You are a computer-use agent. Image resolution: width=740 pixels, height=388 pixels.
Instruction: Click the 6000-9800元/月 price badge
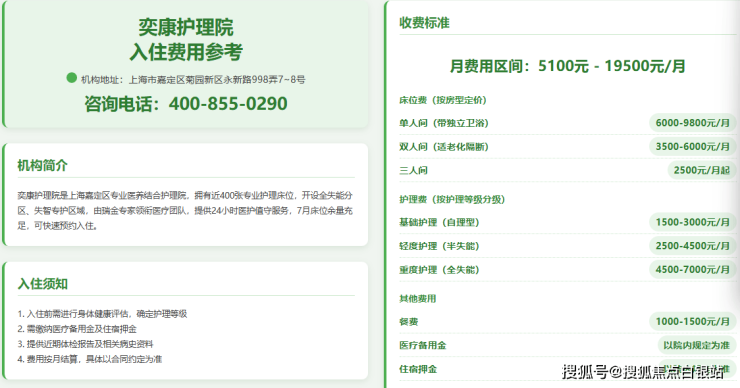click(692, 123)
